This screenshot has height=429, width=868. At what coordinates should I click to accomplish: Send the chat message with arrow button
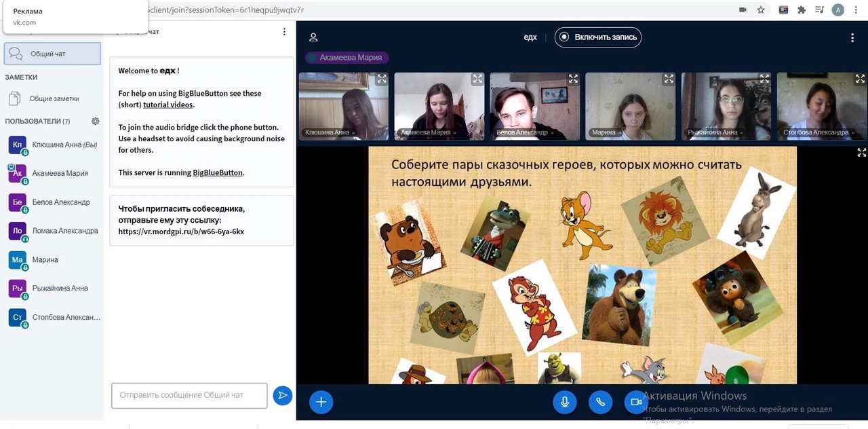[x=282, y=395]
